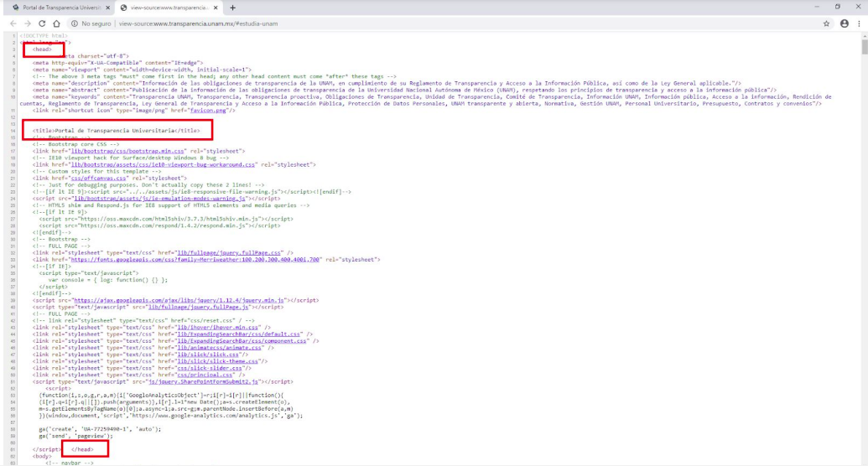Reload the view-source page
868x466 pixels.
pyautogui.click(x=42, y=23)
